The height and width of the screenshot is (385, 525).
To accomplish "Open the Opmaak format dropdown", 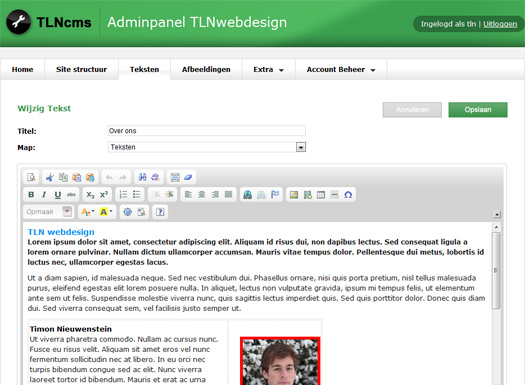I will [49, 212].
